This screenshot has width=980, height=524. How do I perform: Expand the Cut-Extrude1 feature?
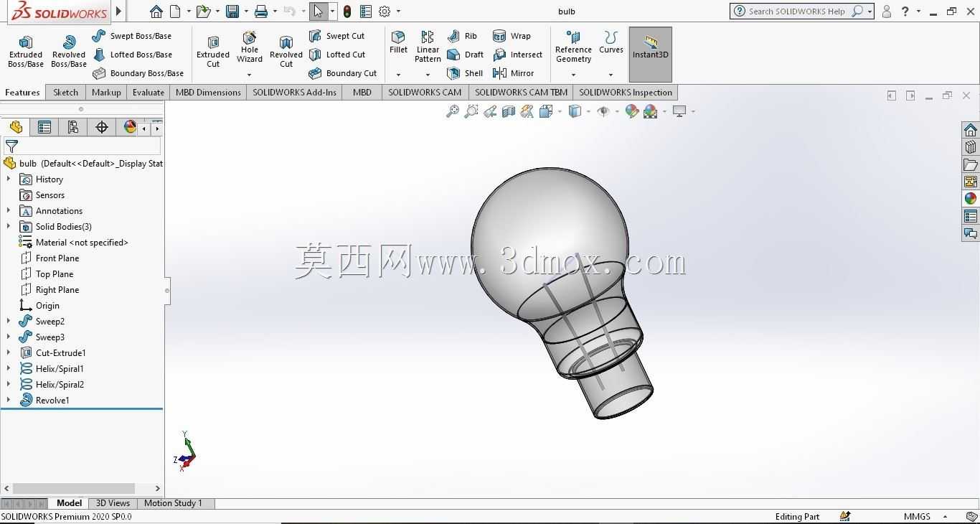click(9, 353)
